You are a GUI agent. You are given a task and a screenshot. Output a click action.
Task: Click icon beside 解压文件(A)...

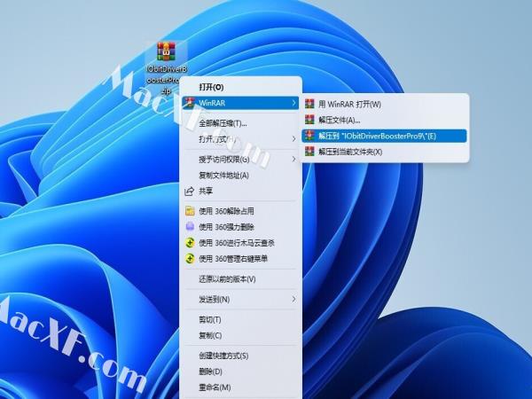309,120
